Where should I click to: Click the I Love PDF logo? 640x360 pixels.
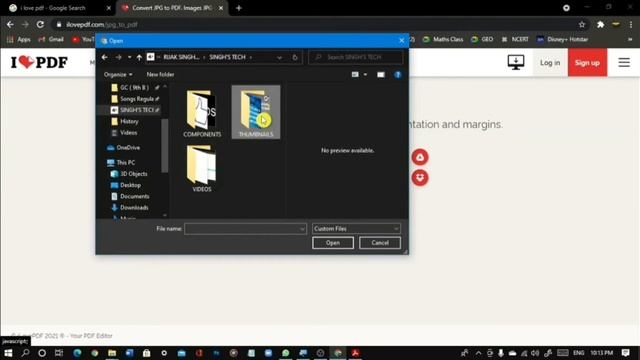(39, 62)
